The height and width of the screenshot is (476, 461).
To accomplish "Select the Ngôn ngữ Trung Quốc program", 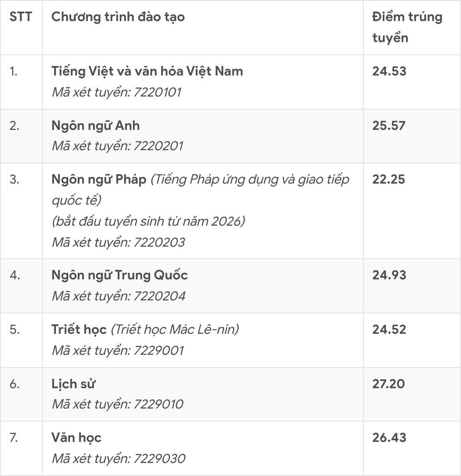I will click(120, 276).
